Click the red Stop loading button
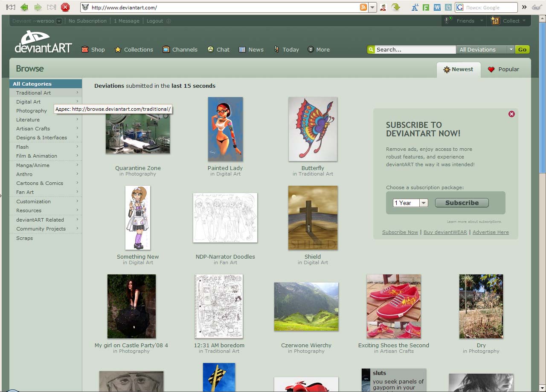Viewport: 546px width, 392px height. click(x=65, y=7)
